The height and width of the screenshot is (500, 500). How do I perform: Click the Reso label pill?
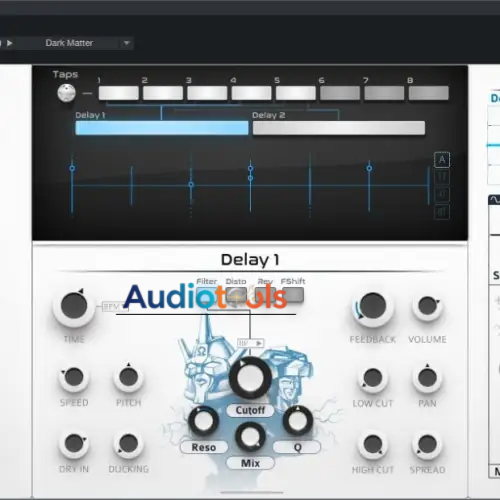point(204,447)
